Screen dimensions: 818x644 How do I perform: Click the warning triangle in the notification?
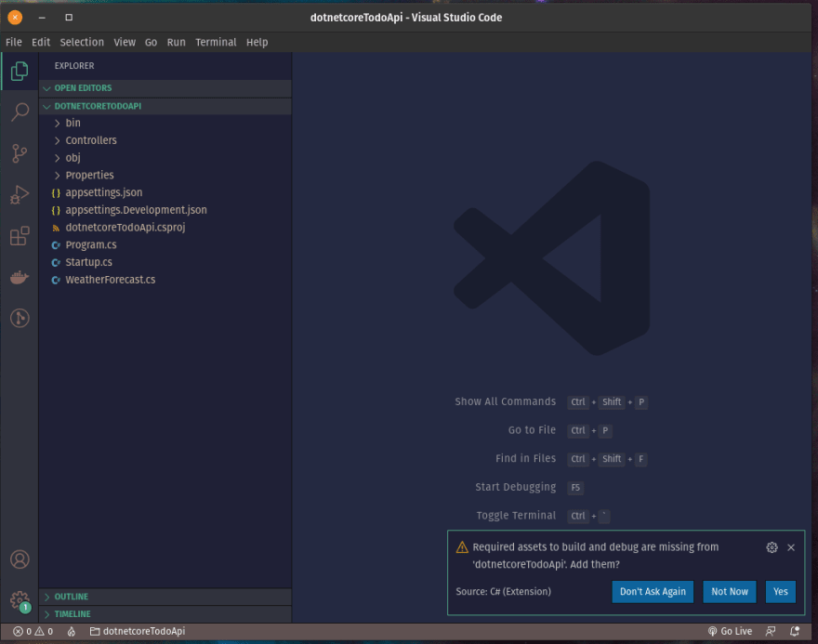[462, 547]
